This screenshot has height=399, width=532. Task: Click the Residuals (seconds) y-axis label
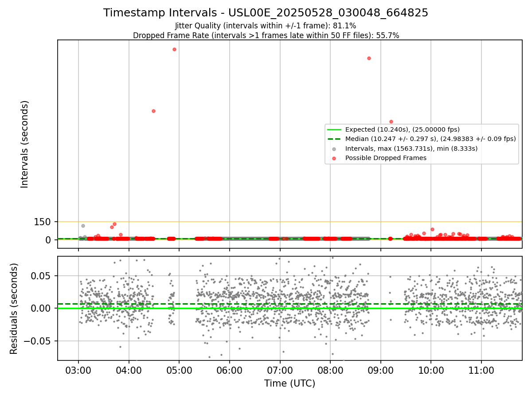click(x=14, y=309)
